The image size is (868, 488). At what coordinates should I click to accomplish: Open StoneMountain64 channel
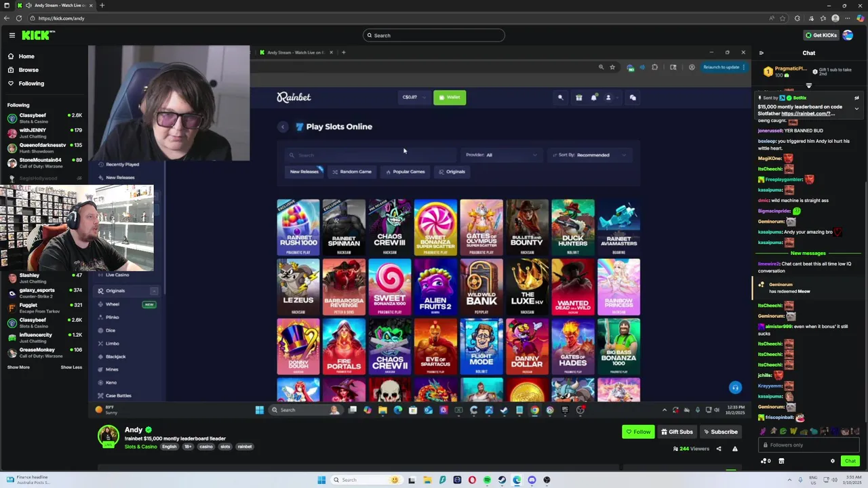point(45,162)
